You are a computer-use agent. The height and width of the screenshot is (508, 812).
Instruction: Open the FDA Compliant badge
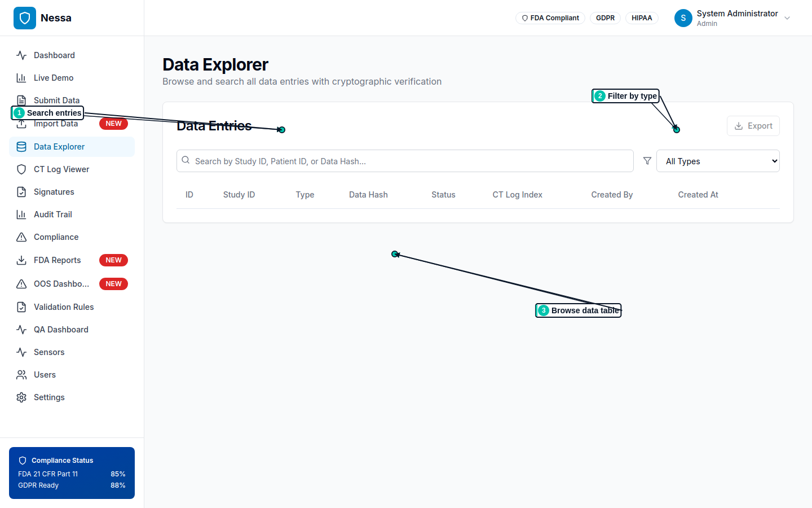point(550,17)
